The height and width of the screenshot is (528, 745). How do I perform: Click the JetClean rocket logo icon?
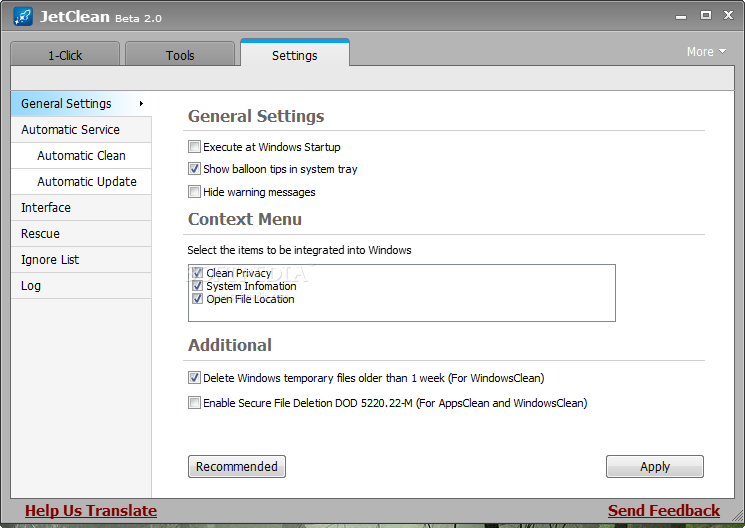coord(23,17)
